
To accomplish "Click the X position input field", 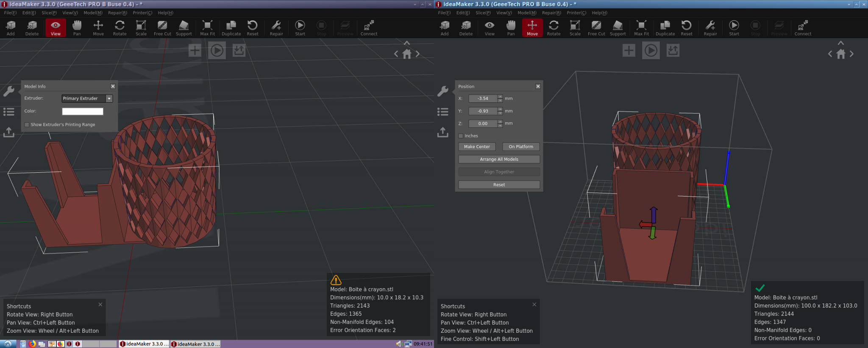I will [483, 98].
